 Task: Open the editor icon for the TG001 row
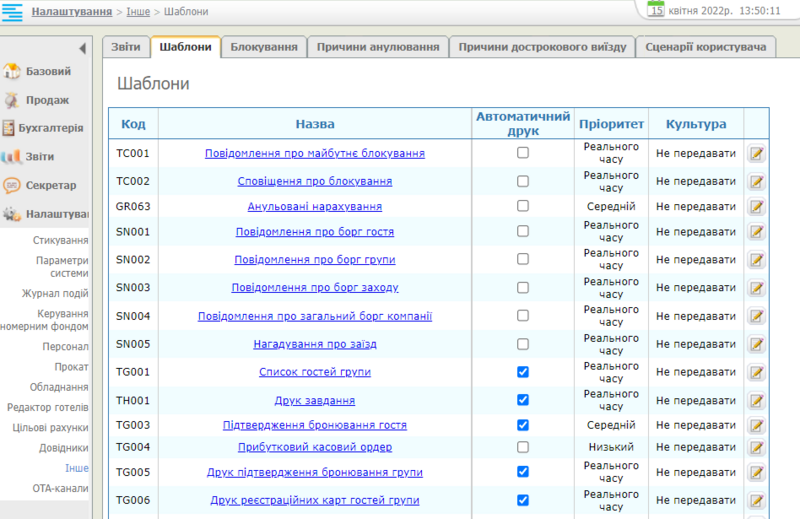point(756,373)
